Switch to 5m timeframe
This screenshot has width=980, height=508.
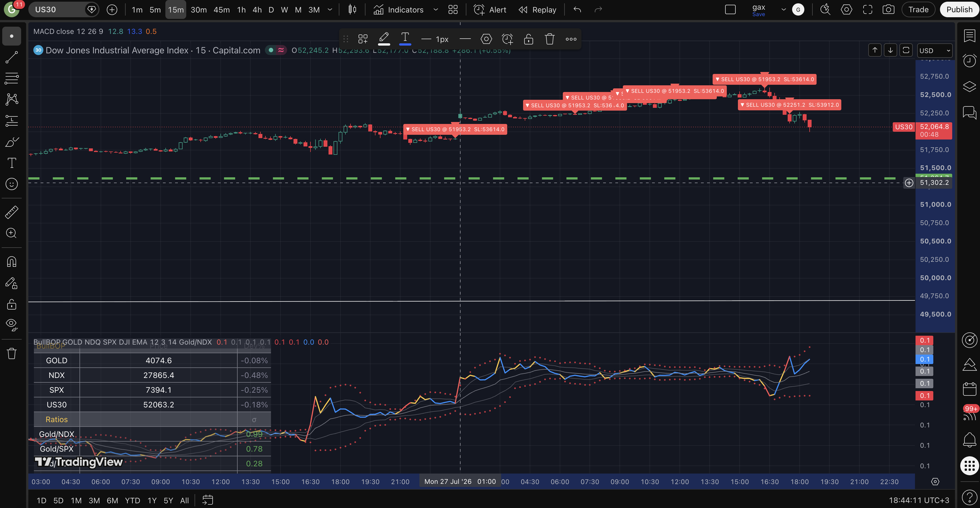155,9
